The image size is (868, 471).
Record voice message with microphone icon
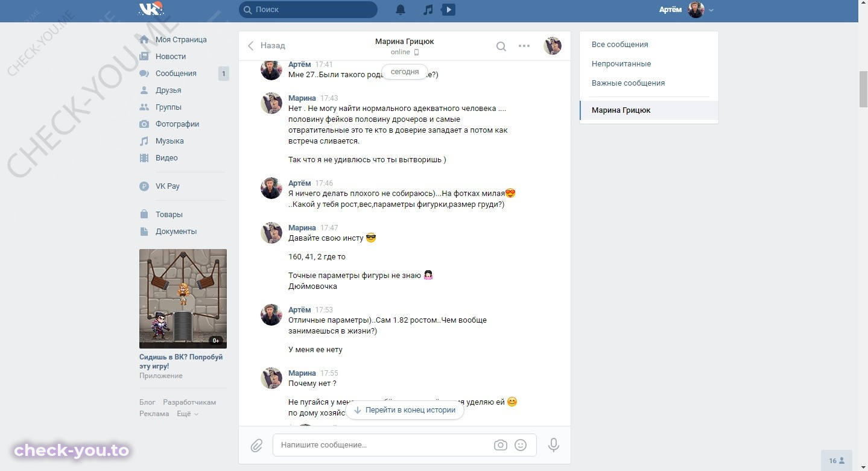pyautogui.click(x=553, y=445)
